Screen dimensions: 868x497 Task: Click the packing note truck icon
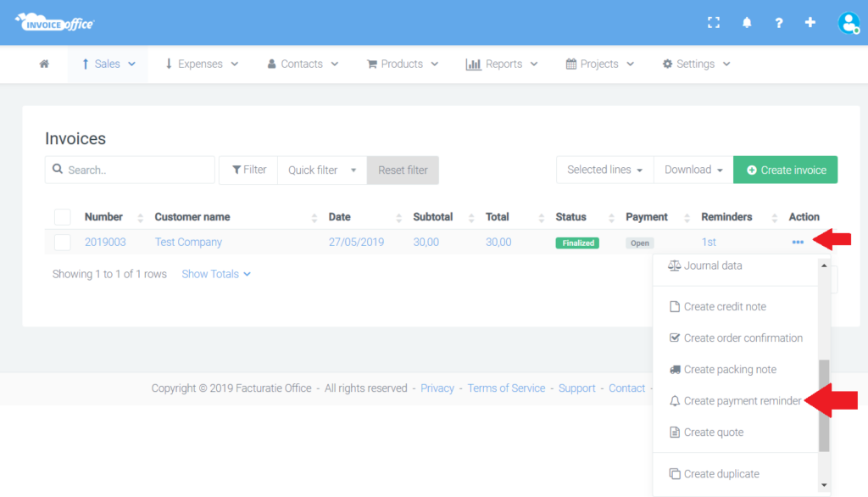pyautogui.click(x=675, y=370)
